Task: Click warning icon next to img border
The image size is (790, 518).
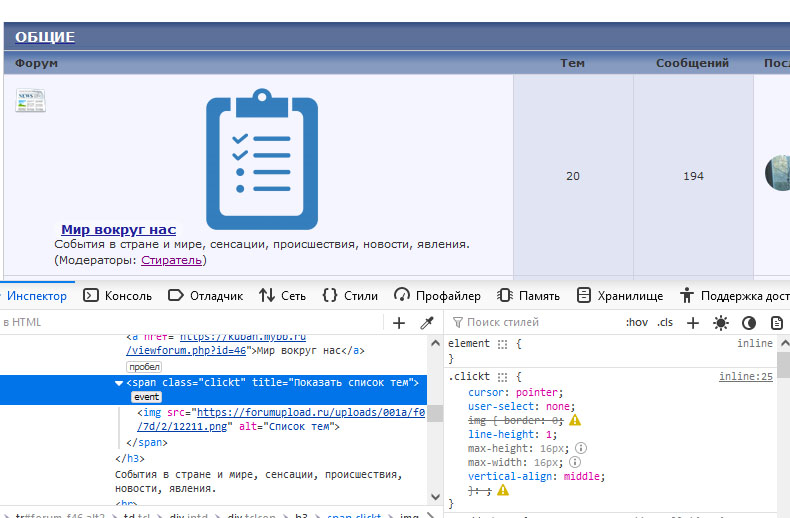Action: click(575, 420)
